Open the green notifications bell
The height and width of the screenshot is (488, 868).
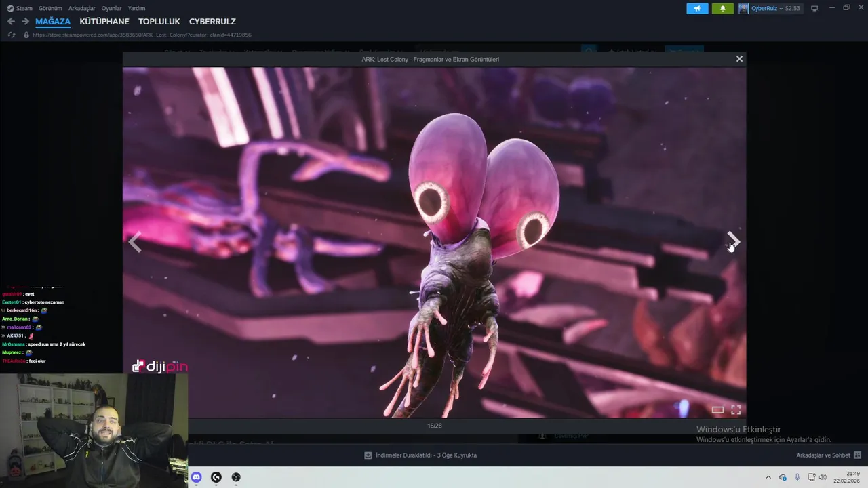tap(722, 8)
